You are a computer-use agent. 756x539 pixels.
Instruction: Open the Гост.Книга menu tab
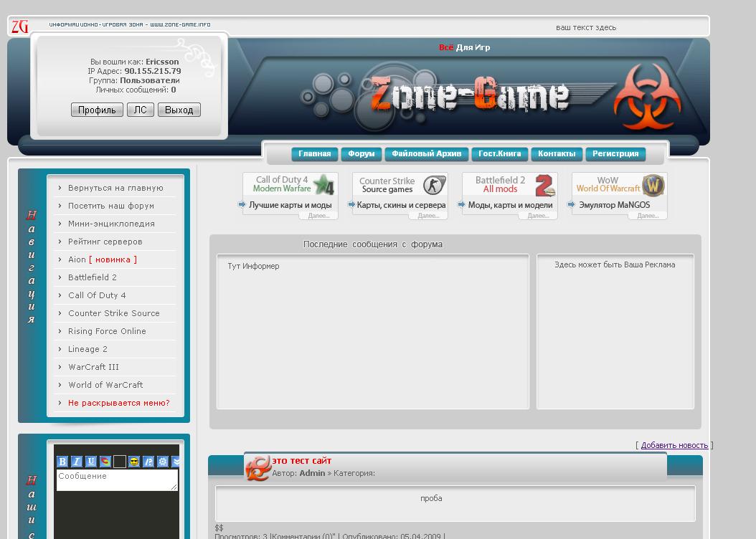(499, 153)
